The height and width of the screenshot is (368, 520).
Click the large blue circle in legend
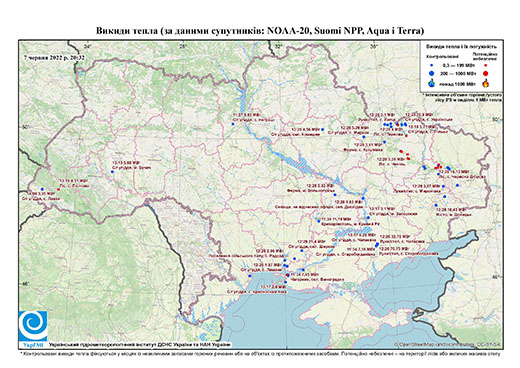[x=432, y=73]
